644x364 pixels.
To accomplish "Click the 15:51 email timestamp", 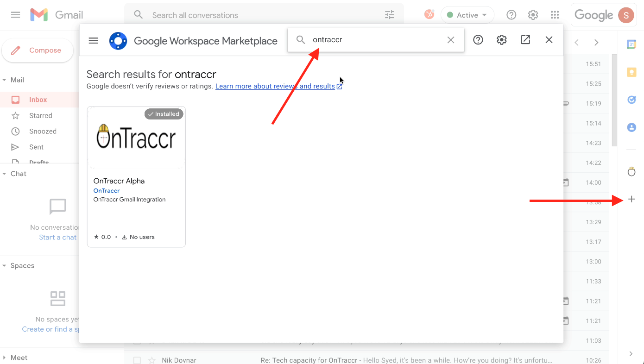I will point(593,64).
